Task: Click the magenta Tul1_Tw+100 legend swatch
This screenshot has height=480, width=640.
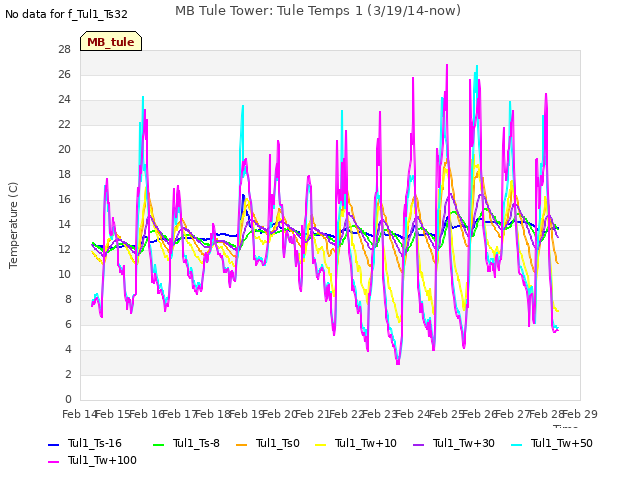Action: (x=54, y=462)
